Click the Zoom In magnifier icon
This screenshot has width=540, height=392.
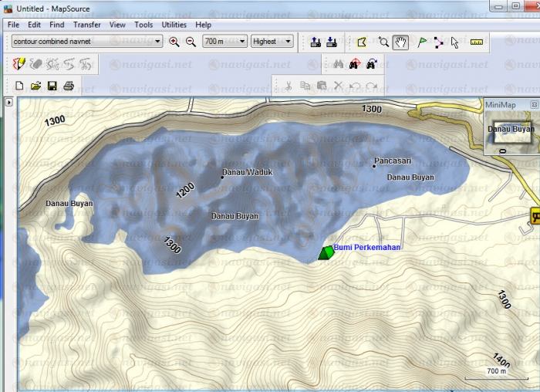click(x=174, y=42)
